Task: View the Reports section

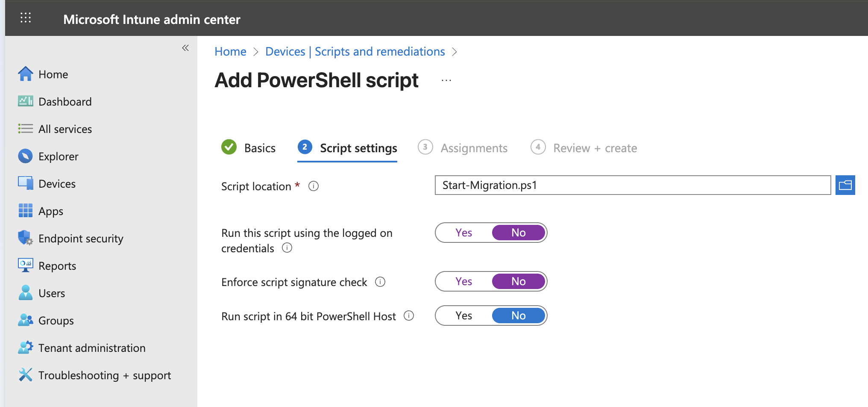Action: [x=57, y=265]
